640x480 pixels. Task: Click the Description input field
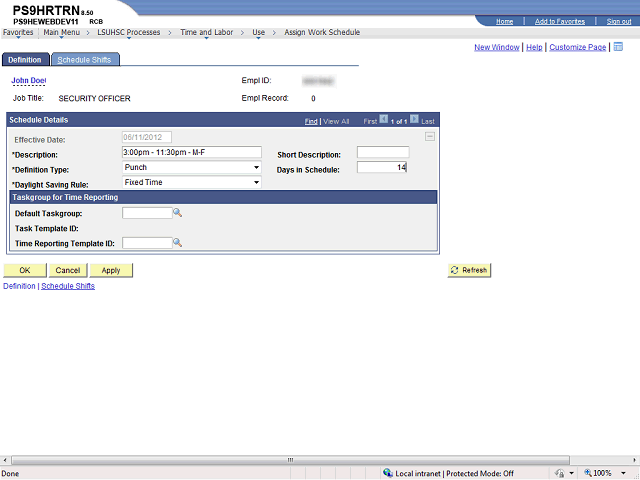(192, 152)
